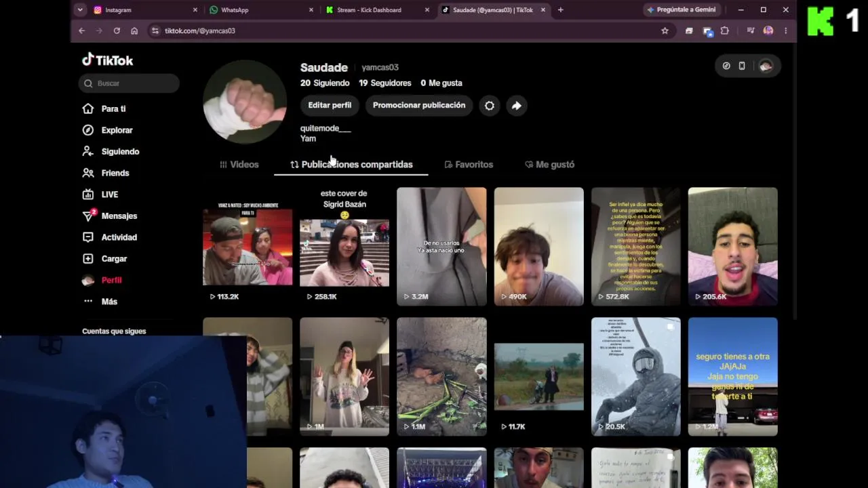
Task: Click the TikTok coins icon in header
Action: point(726,66)
